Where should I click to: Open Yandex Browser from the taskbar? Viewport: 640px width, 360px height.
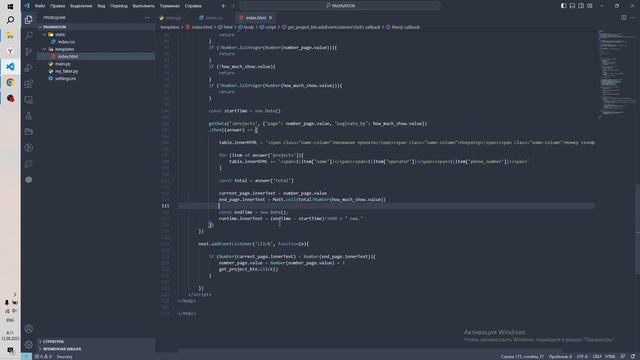point(10,51)
